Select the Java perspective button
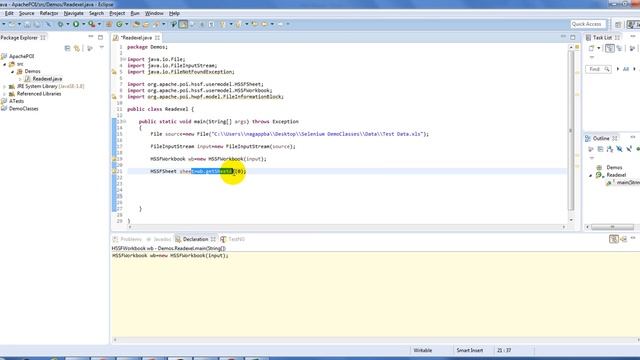 click(x=633, y=24)
